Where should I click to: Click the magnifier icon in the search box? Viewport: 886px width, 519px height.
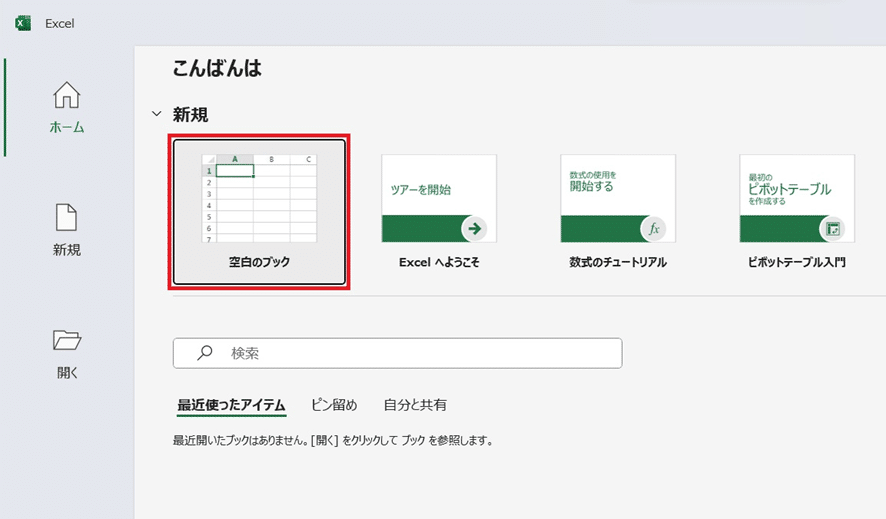click(x=205, y=353)
